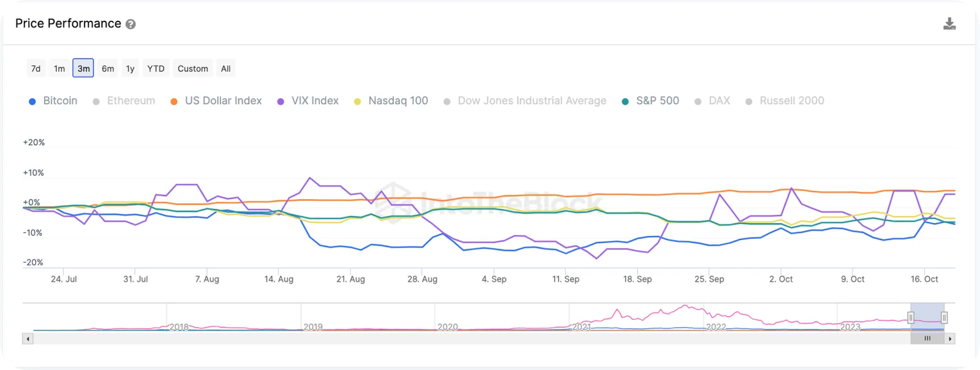Open the Price Performance help tooltip icon

(130, 25)
